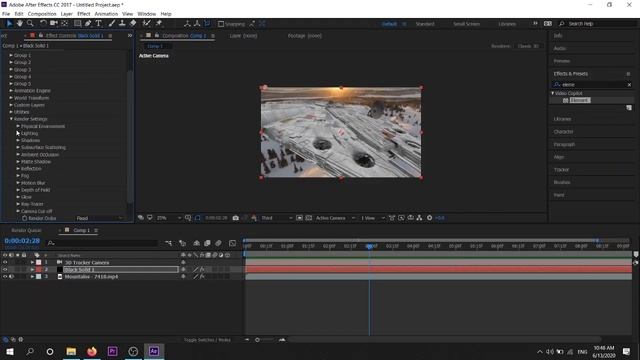Expand the Animation Engine property

11,91
